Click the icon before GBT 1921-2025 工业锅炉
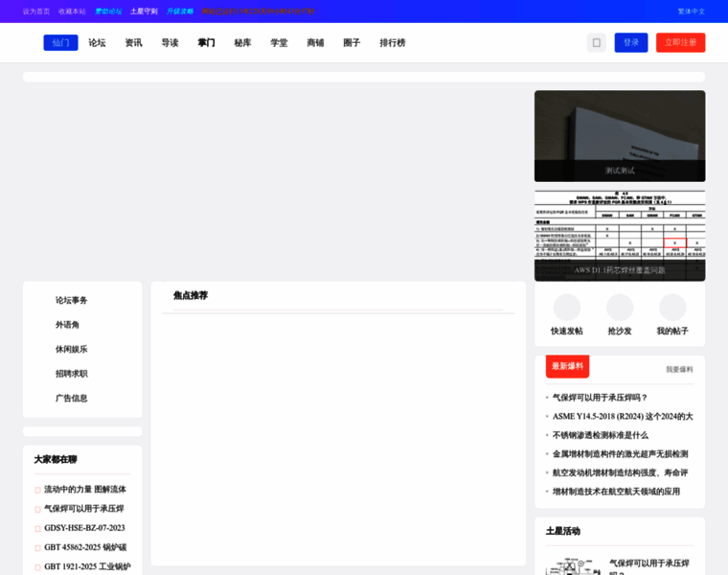Viewport: 728px width, 575px height. [x=37, y=567]
